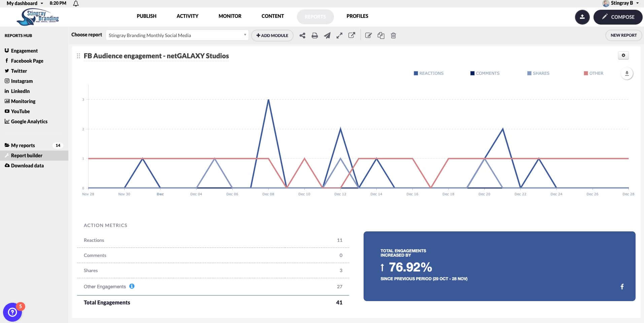
Task: Click the upload button beside Compose
Action: 582,17
